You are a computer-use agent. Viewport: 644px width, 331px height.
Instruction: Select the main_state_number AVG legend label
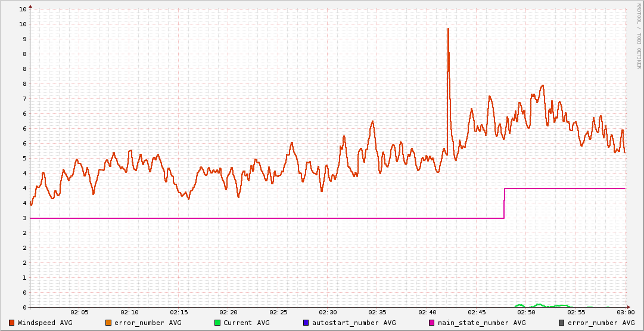[x=481, y=323]
